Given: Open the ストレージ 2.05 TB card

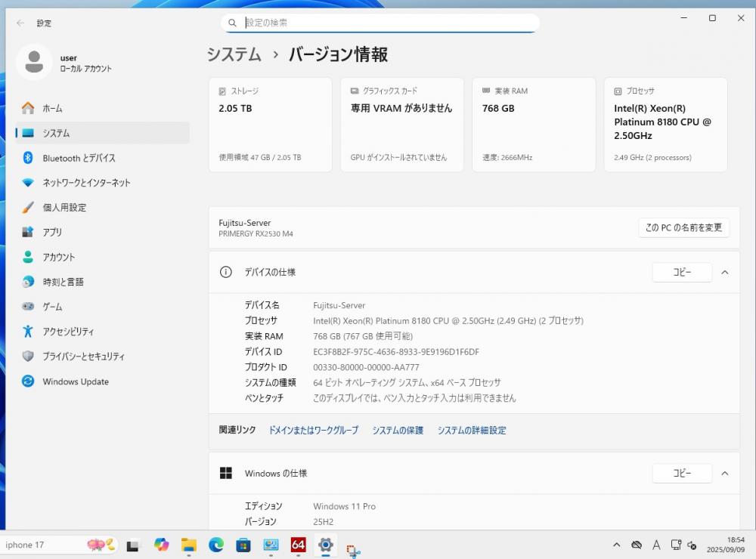Looking at the screenshot, I should [271, 125].
